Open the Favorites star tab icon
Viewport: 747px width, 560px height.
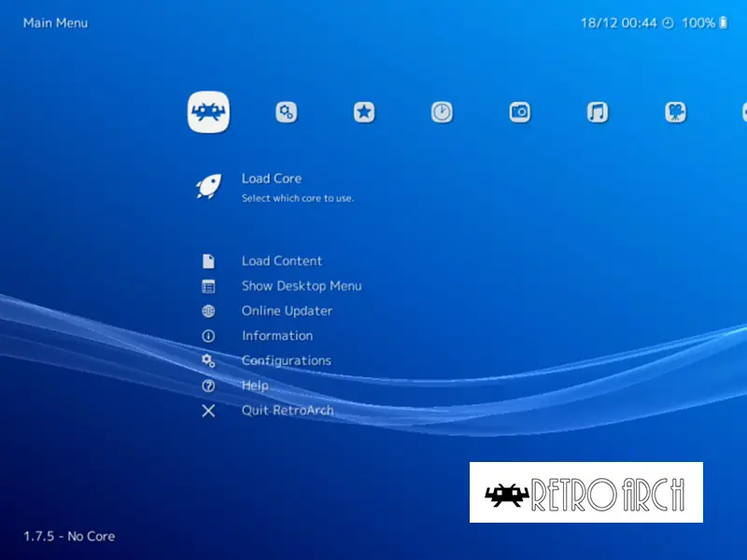click(364, 112)
